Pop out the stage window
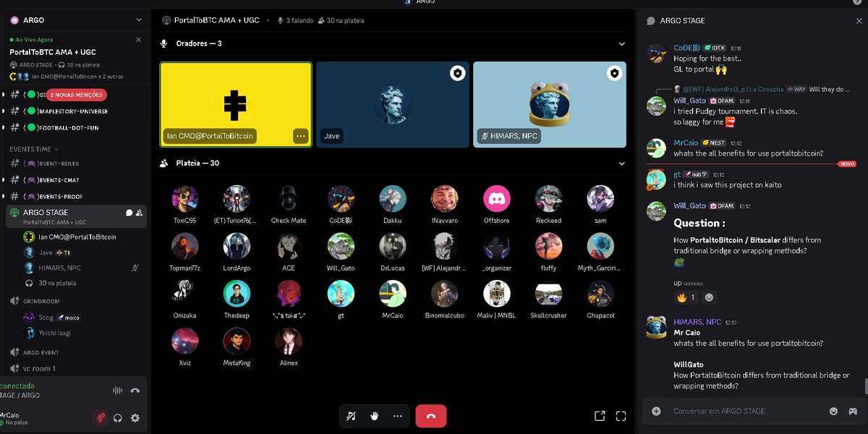The width and height of the screenshot is (868, 434). tap(600, 416)
